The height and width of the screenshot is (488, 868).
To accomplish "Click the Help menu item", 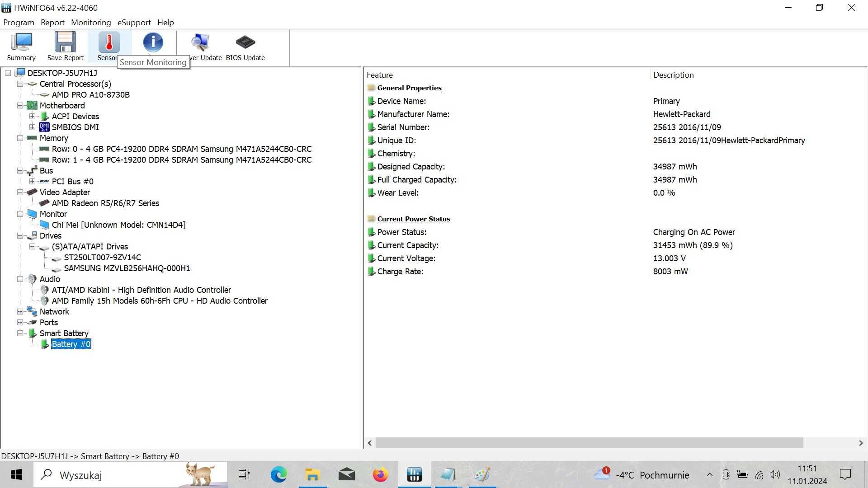I will [x=165, y=23].
